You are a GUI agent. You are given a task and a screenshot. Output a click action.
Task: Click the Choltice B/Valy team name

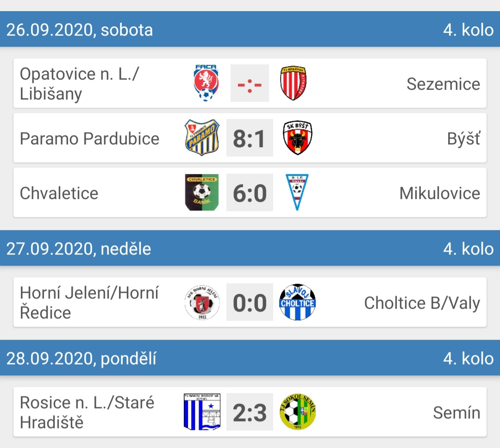click(x=422, y=303)
